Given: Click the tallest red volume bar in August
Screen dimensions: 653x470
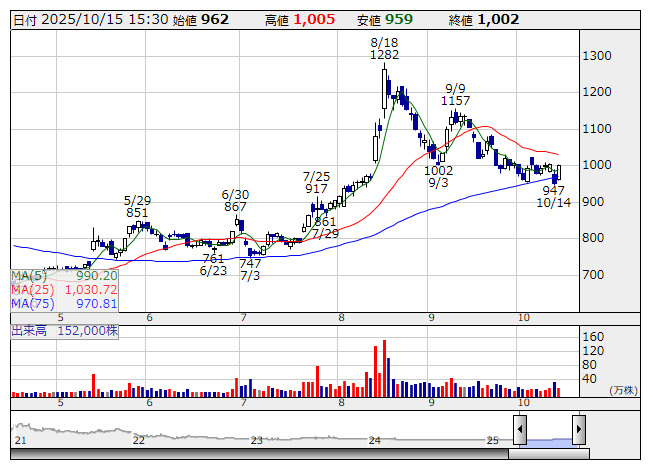Looking at the screenshot, I should click(384, 368).
